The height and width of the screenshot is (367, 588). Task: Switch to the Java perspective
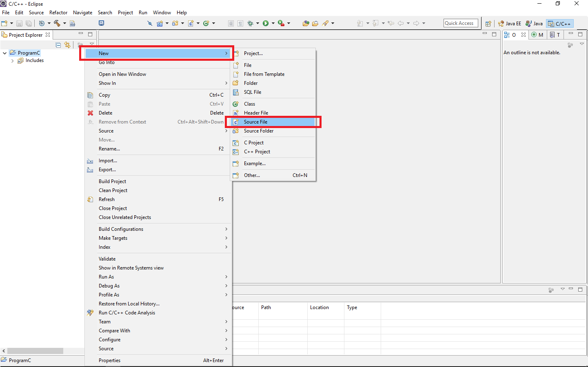534,24
